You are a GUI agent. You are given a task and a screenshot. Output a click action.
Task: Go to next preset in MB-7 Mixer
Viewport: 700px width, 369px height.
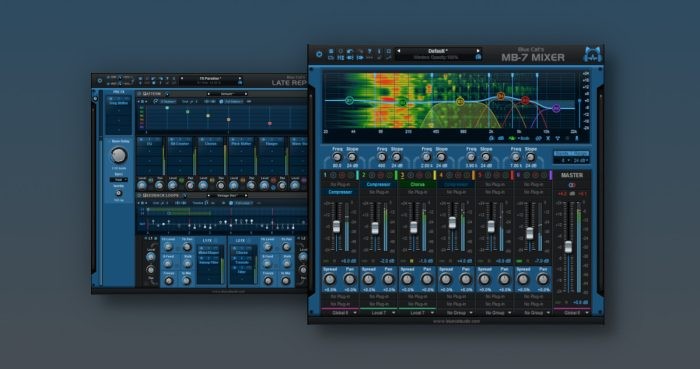tap(478, 51)
